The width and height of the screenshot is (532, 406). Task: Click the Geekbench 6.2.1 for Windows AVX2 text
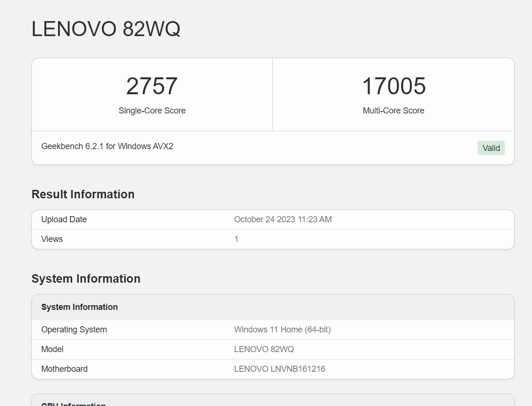pyautogui.click(x=107, y=146)
